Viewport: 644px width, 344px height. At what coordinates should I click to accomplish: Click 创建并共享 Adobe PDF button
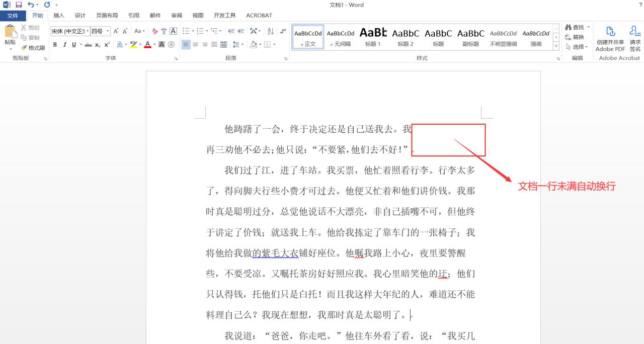610,39
